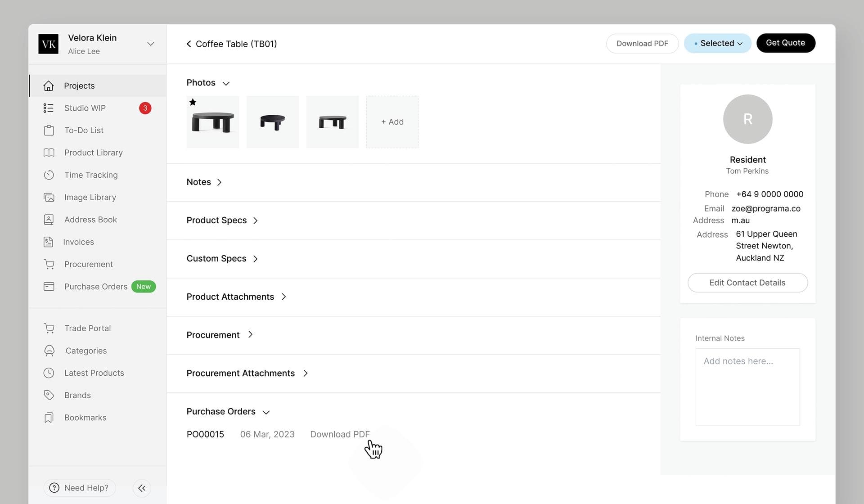Go to Product Library
This screenshot has height=504, width=864.
(98, 153)
